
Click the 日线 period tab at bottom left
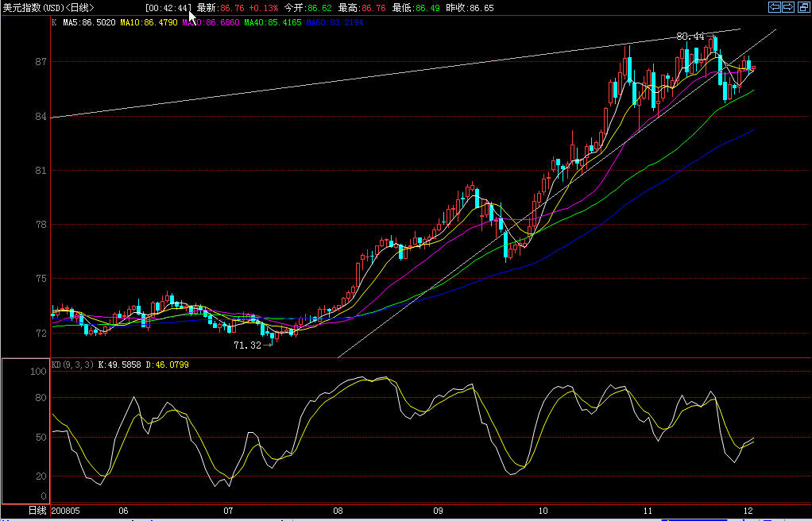point(37,510)
